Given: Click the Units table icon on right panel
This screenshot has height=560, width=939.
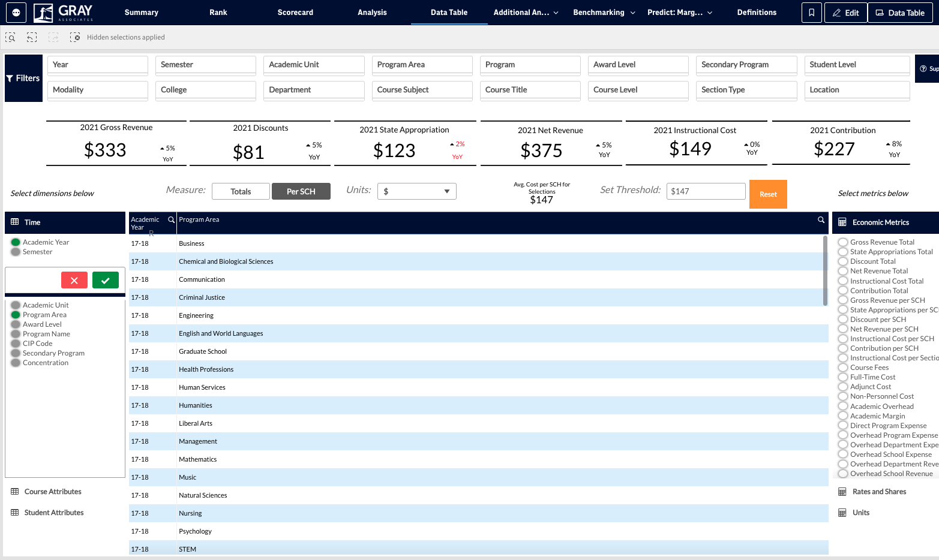Looking at the screenshot, I should tap(842, 513).
